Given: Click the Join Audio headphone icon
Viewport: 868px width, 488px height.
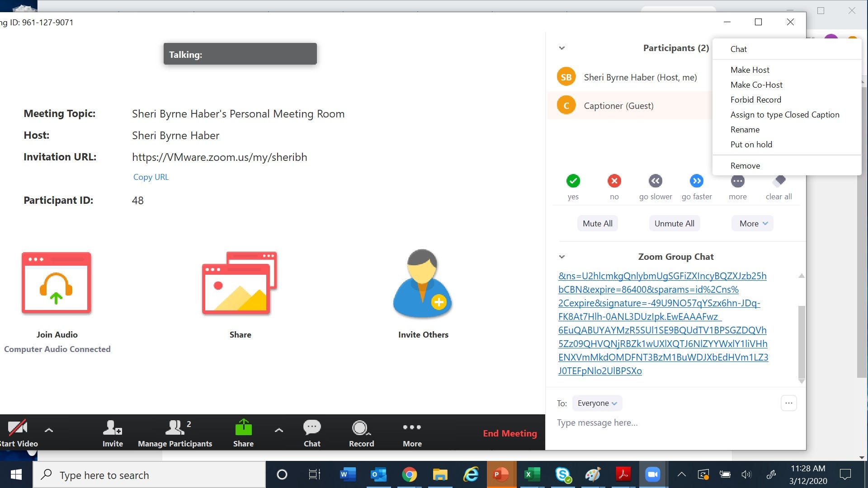Looking at the screenshot, I should pyautogui.click(x=57, y=283).
